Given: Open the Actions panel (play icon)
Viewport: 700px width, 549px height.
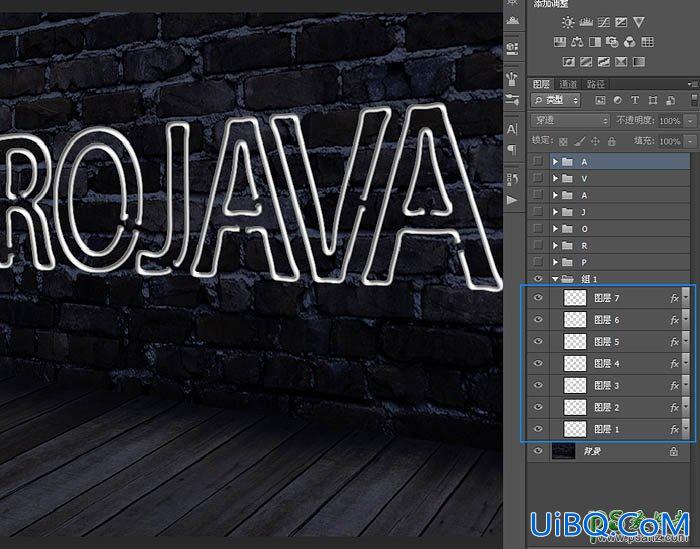Looking at the screenshot, I should coord(512,200).
